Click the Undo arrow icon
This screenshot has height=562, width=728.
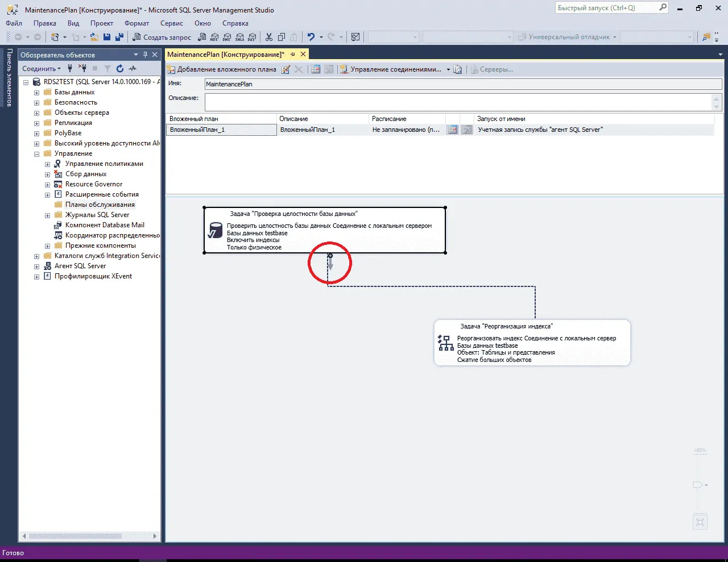[x=311, y=37]
